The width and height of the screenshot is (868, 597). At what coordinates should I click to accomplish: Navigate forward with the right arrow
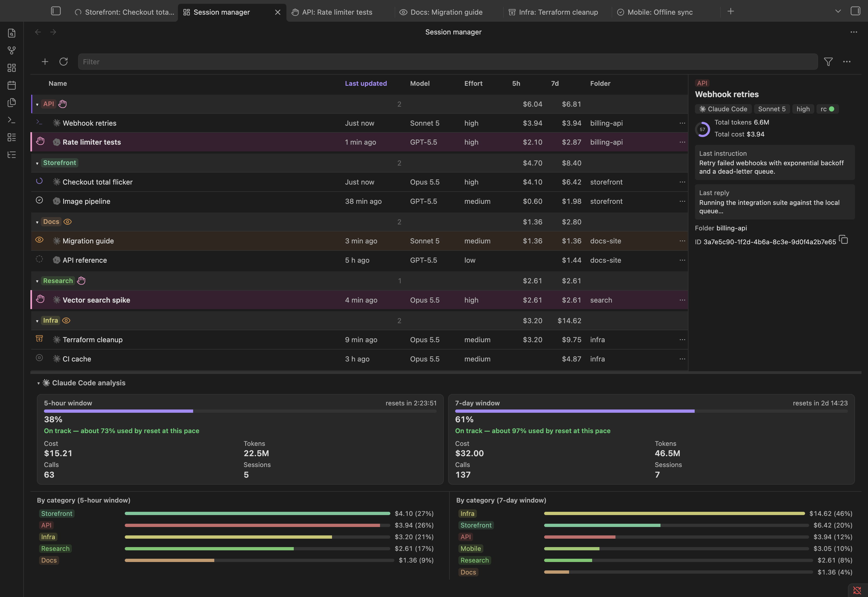tap(53, 32)
